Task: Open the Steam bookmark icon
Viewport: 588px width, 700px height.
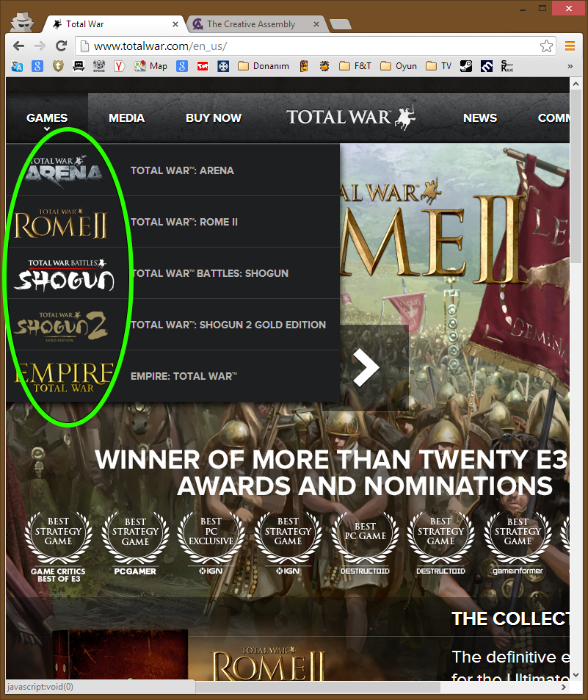Action: click(466, 67)
